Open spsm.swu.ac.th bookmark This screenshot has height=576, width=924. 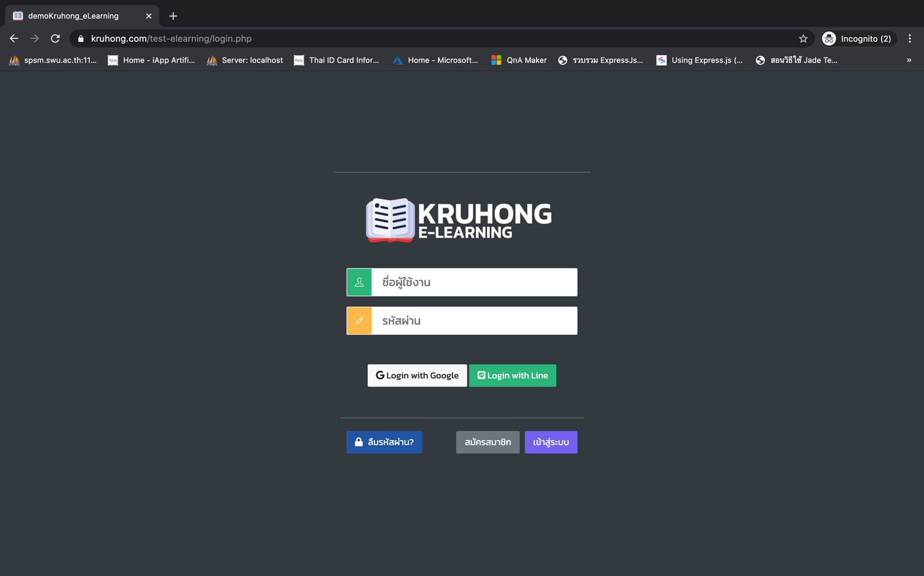click(x=53, y=60)
